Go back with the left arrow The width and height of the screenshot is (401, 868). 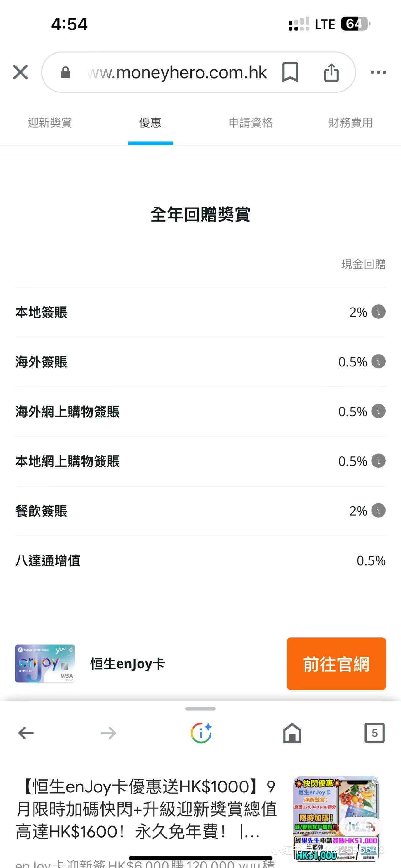[26, 733]
